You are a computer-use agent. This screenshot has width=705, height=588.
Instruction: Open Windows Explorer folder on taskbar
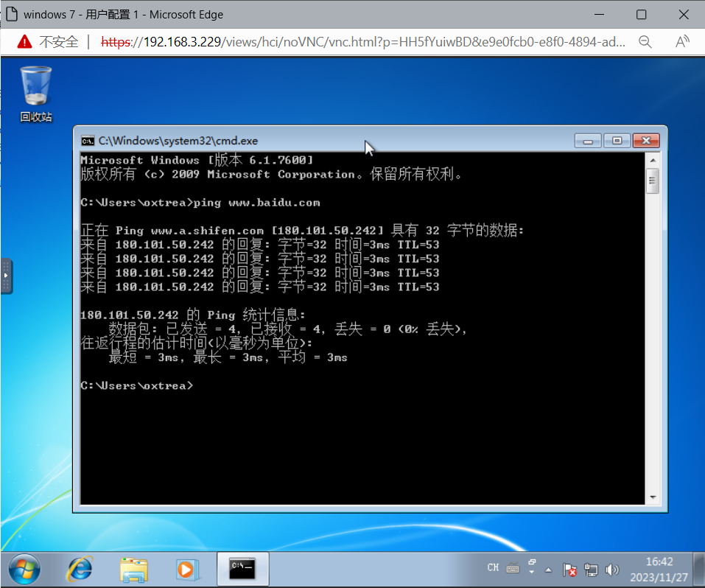point(134,570)
